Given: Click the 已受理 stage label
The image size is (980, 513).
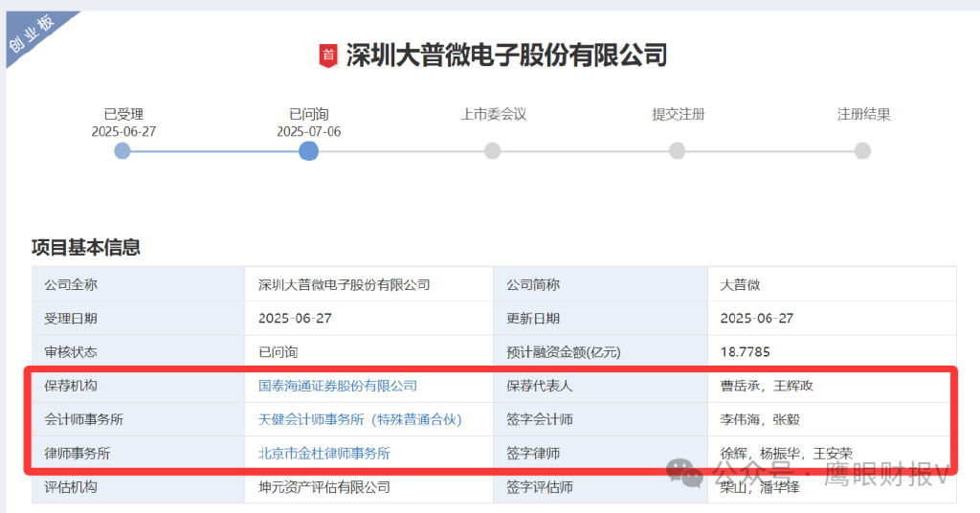Looking at the screenshot, I should pyautogui.click(x=123, y=114).
